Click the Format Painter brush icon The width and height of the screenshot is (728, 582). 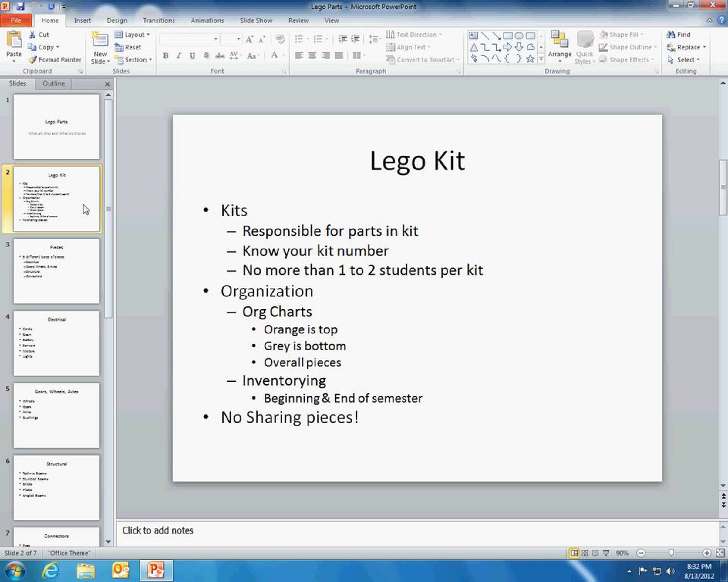click(x=32, y=60)
